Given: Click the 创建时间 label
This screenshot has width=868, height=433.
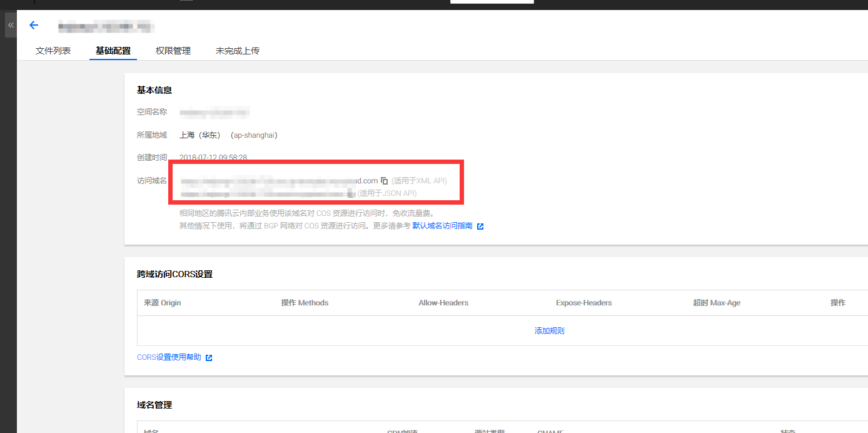Looking at the screenshot, I should pyautogui.click(x=152, y=158).
